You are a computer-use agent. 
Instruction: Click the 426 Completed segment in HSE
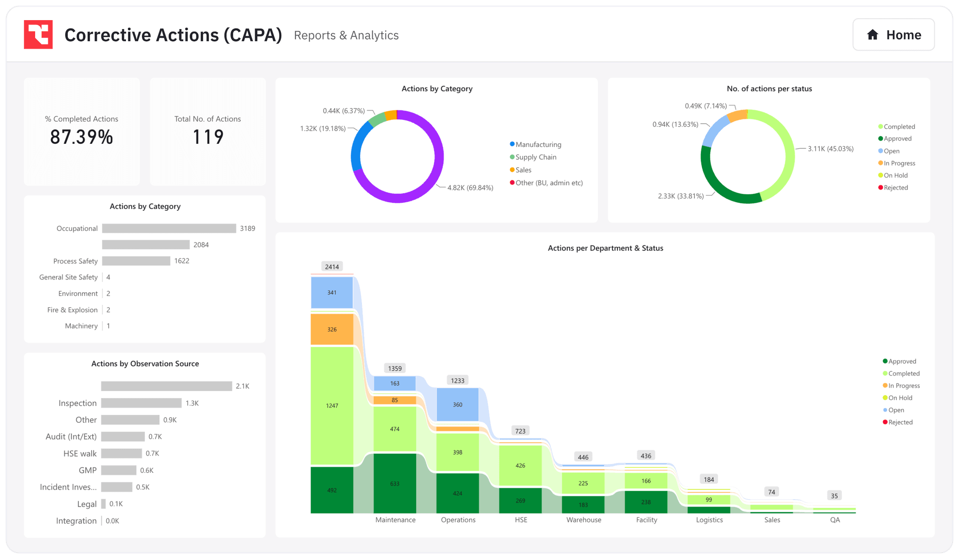pos(520,465)
